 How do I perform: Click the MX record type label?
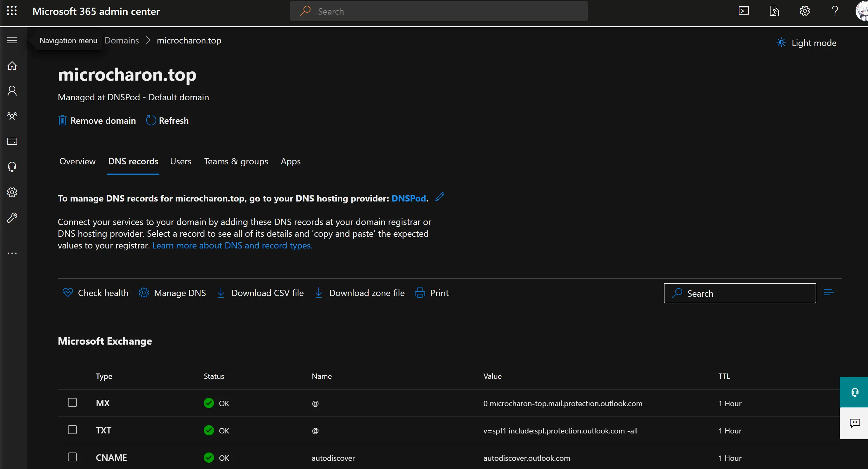click(103, 403)
